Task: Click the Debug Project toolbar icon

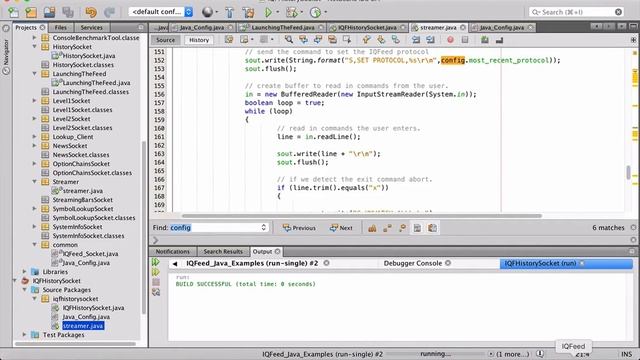Action: tap(291, 12)
